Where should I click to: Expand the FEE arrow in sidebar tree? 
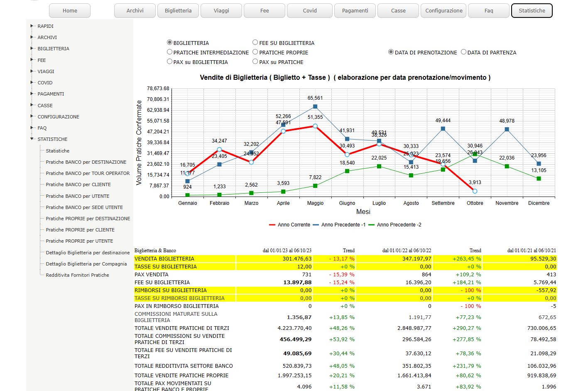point(32,60)
